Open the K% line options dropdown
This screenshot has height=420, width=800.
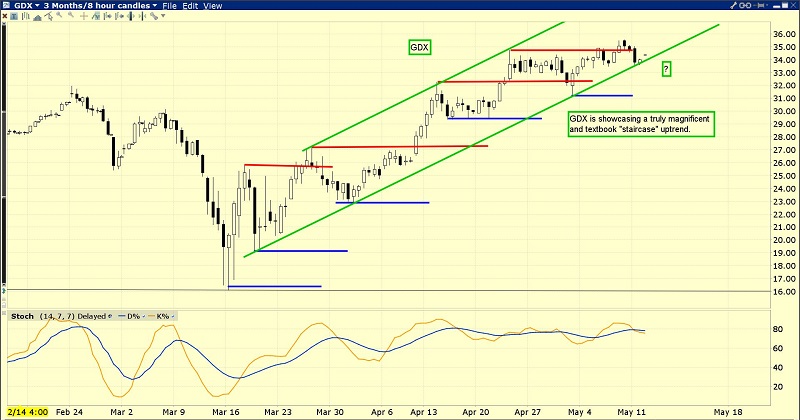173,316
